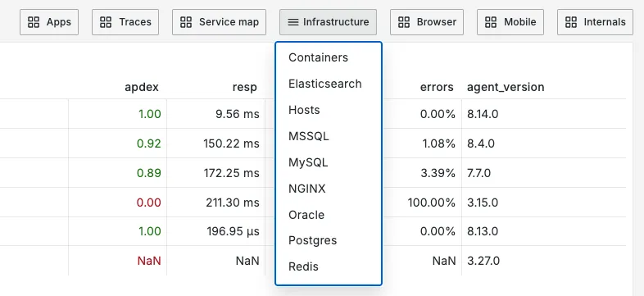This screenshot has height=296, width=644.
Task: Click the 9.56 ms response time
Action: point(238,114)
